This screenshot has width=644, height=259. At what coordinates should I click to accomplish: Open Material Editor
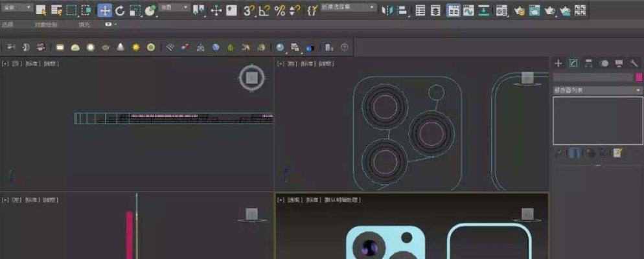[501, 10]
